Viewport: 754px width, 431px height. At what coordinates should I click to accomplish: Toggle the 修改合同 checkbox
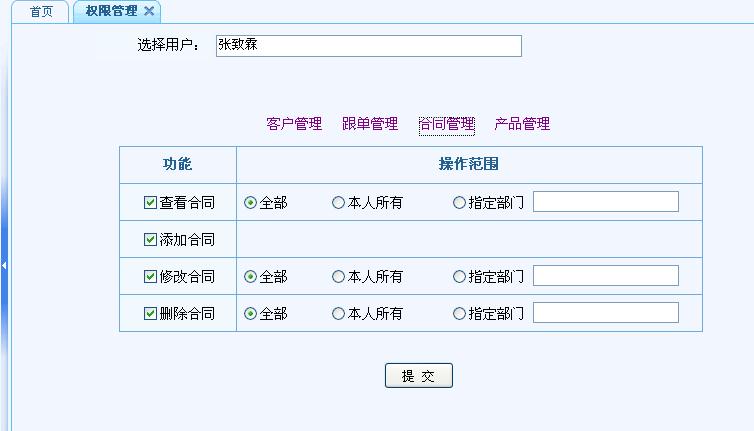151,277
